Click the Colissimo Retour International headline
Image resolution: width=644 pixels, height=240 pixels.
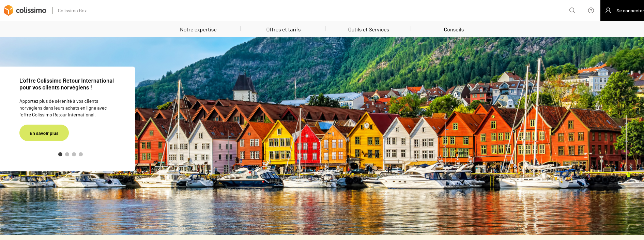(66, 84)
